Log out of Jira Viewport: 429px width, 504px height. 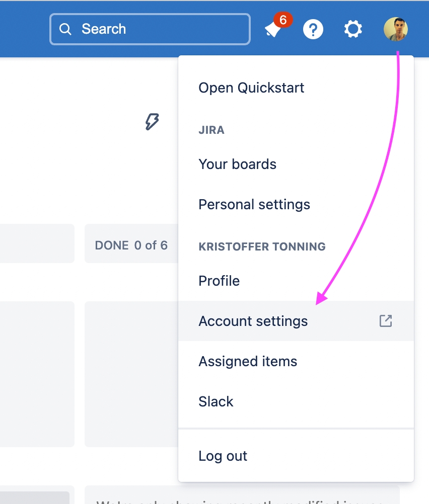point(223,456)
